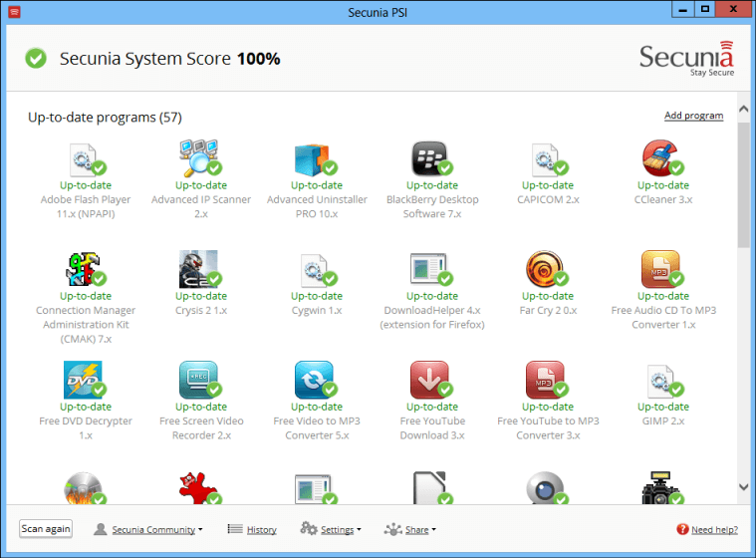Click the Free YouTube Download 3.x label

point(432,427)
